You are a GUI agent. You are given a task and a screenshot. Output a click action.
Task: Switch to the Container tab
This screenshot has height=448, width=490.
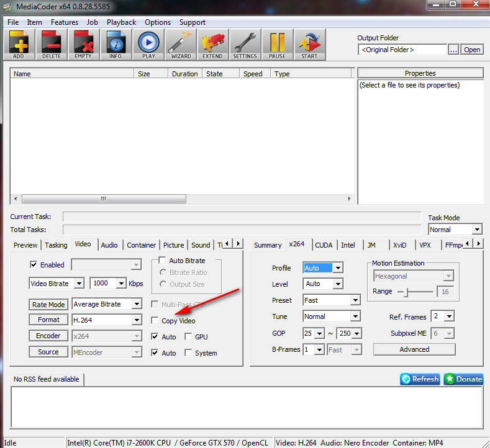[x=141, y=245]
